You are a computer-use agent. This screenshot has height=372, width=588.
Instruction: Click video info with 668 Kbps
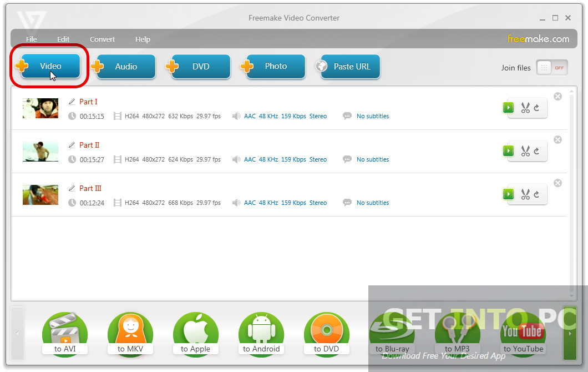(173, 203)
